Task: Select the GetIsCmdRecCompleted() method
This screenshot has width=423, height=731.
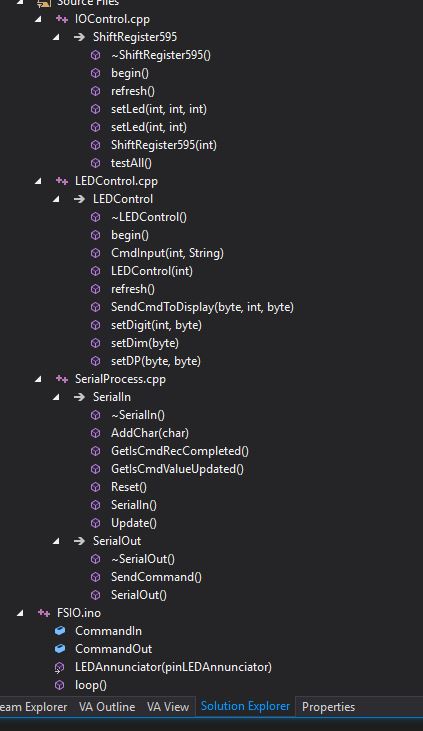Action: pyautogui.click(x=180, y=451)
